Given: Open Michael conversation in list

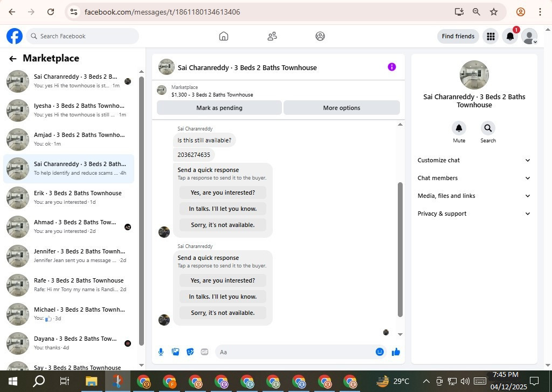Looking at the screenshot, I should [68, 314].
